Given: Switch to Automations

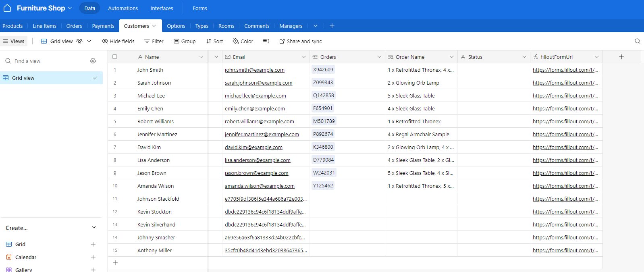Looking at the screenshot, I should coord(123,8).
